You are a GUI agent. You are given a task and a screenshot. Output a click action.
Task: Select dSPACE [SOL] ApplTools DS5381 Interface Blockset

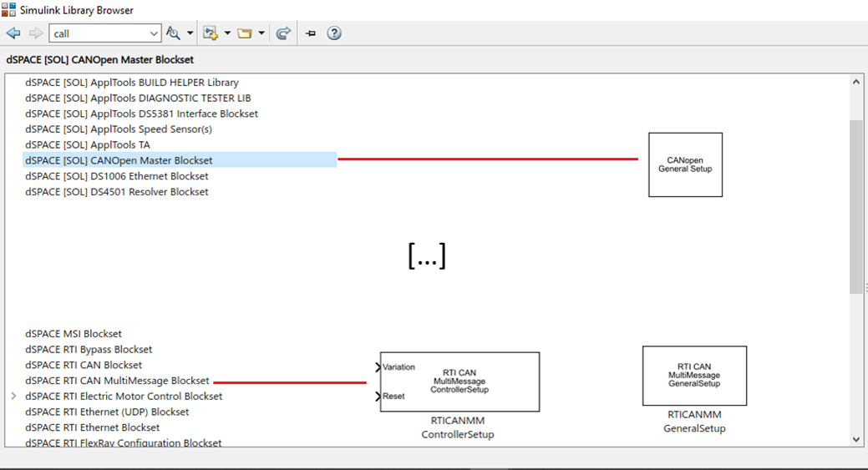[x=141, y=114]
